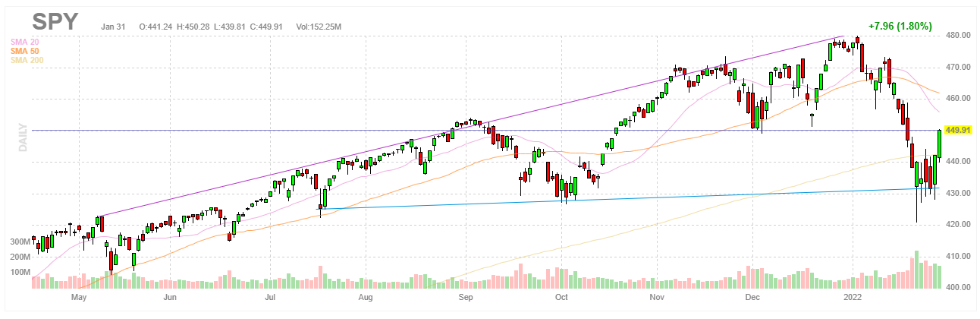Click the Vol:152.25M volume readout

point(313,27)
